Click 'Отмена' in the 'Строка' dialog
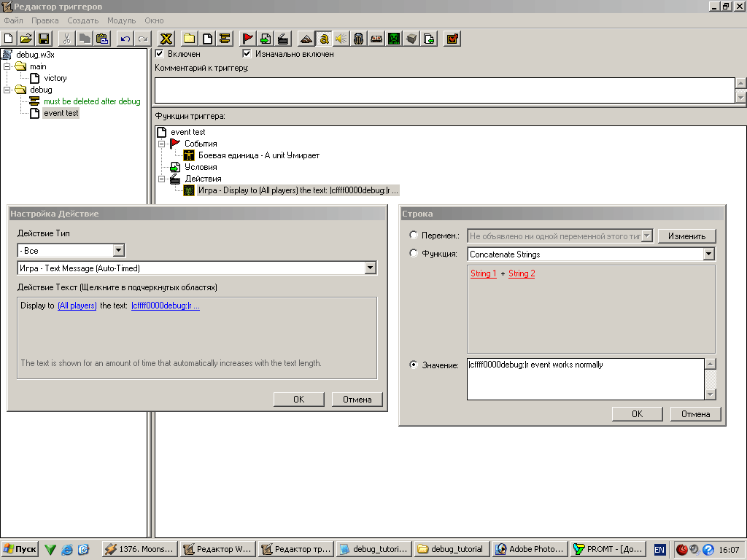The image size is (747, 560). [x=695, y=414]
